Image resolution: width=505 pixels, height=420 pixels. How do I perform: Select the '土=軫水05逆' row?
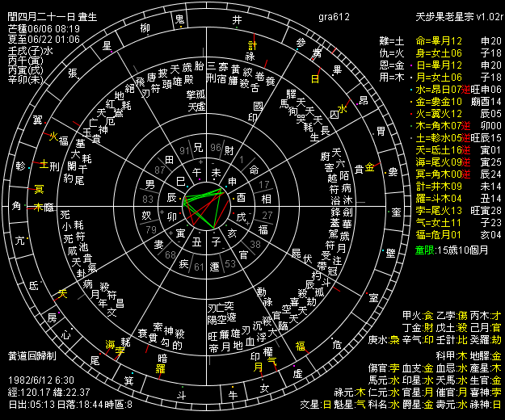point(458,138)
